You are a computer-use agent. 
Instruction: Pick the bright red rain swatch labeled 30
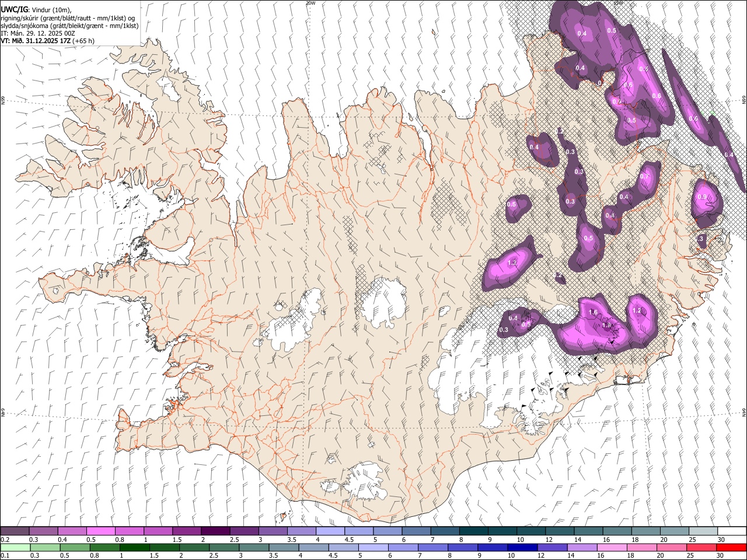(x=731, y=548)
